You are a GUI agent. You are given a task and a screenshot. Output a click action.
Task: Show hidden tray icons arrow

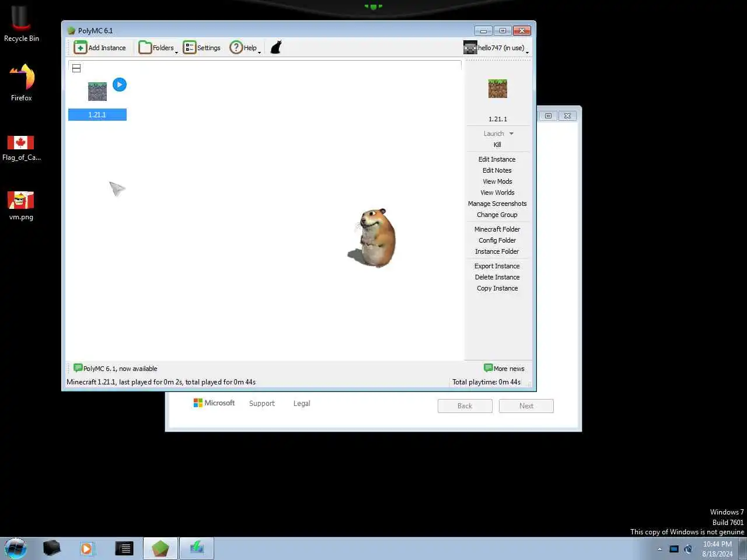[660, 549]
